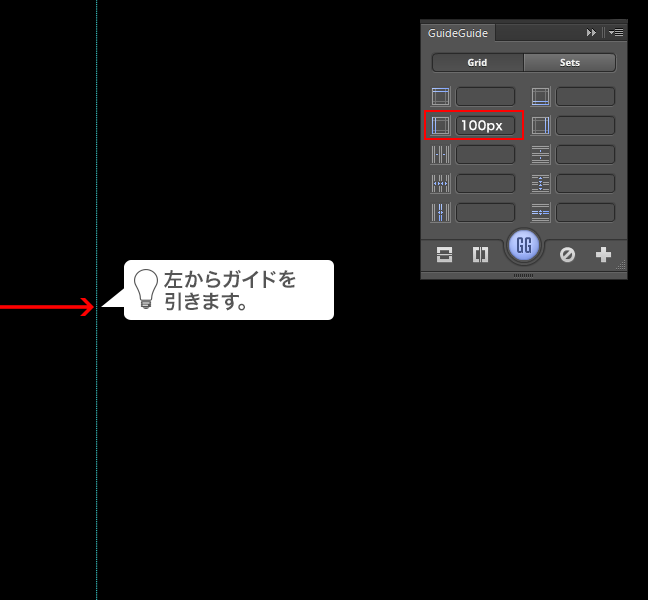The width and height of the screenshot is (648, 600).
Task: Add a guide at the horizontal midpoint
Action: coord(444,255)
